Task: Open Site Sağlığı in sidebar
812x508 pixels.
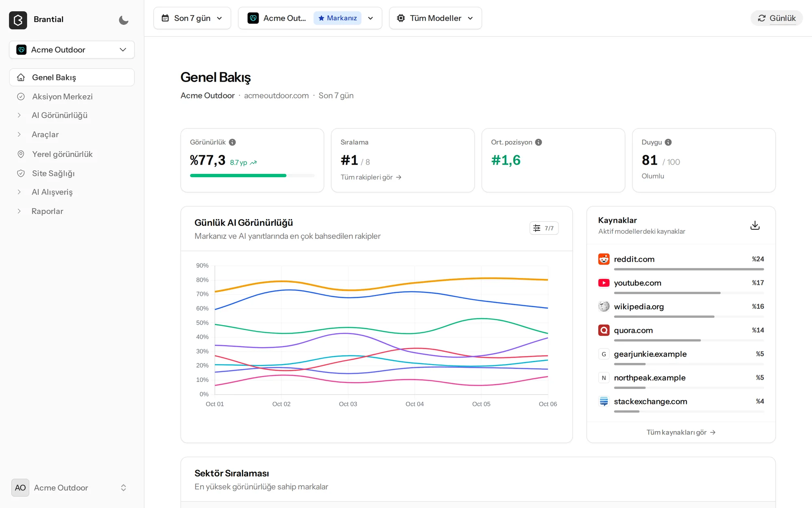Action: 72,173
